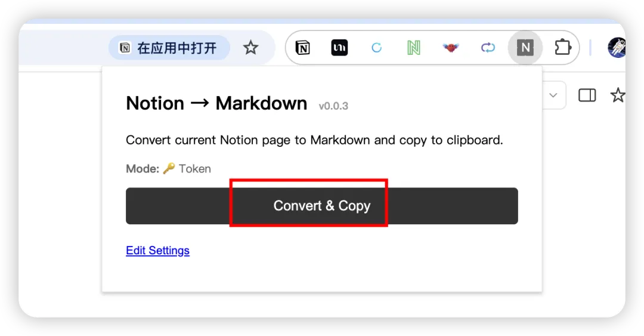Open the black "un" extension icon
The height and width of the screenshot is (336, 644).
pyautogui.click(x=340, y=48)
